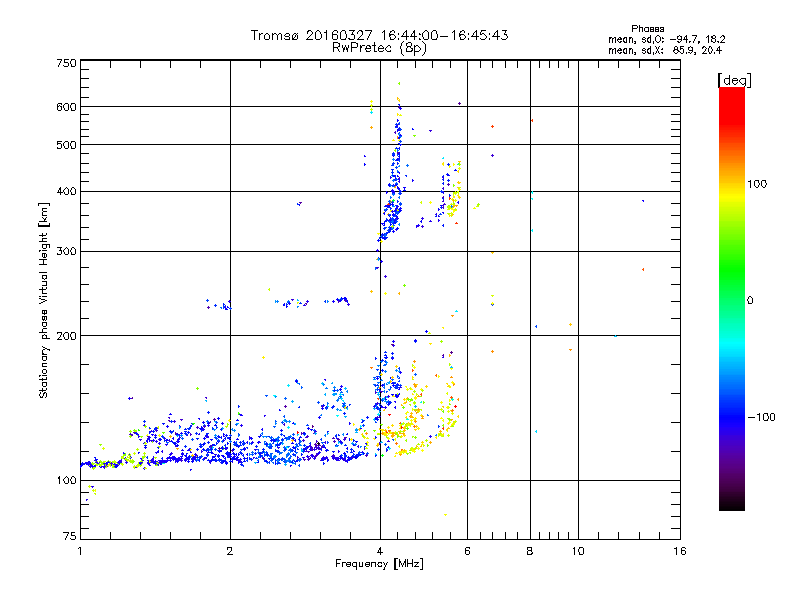The width and height of the screenshot is (800, 600).
Task: Click the colorbar label '-100'
Action: pos(762,417)
